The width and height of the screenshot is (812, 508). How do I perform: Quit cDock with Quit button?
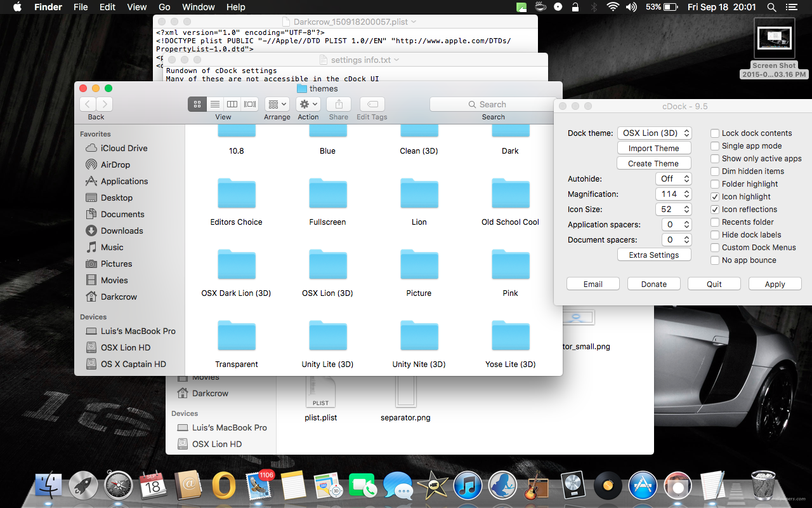click(x=714, y=284)
